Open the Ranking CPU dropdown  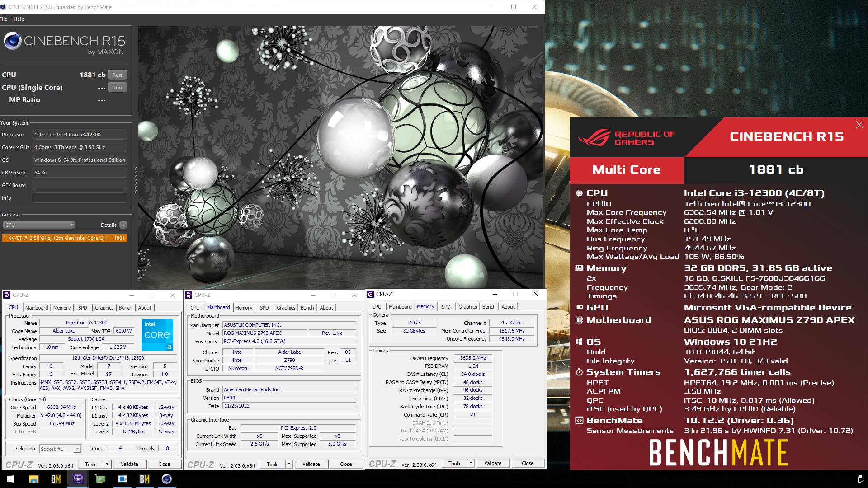[39, 225]
